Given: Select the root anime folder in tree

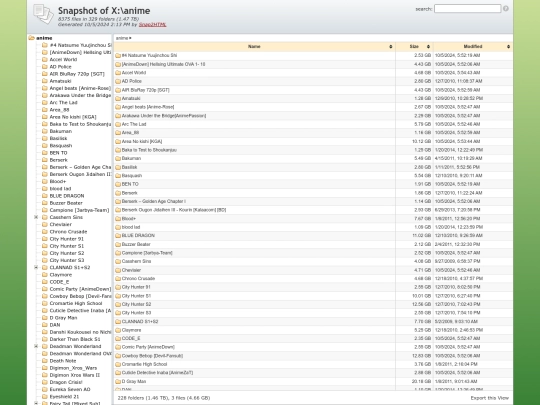Looking at the screenshot, I should coord(44,38).
